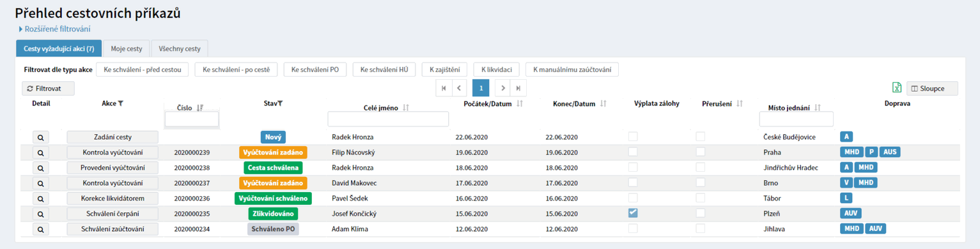Toggle Přerušení checkbox for Pavel Šedek
The height and width of the screenshot is (249, 980).
[701, 198]
